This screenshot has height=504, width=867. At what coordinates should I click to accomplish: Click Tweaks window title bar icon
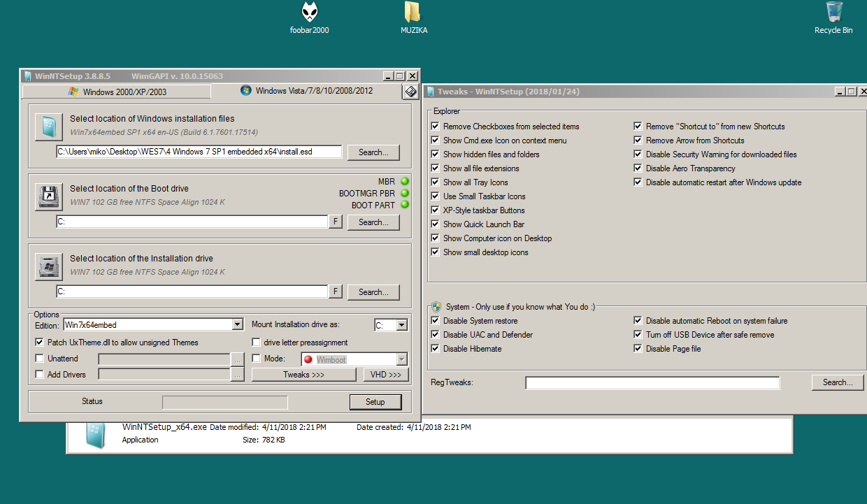pos(430,92)
